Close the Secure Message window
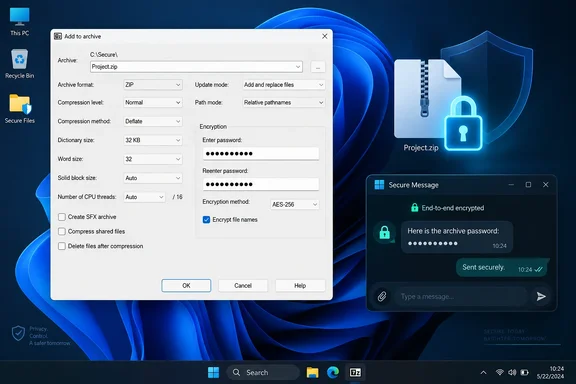This screenshot has height=384, width=576. tap(546, 184)
